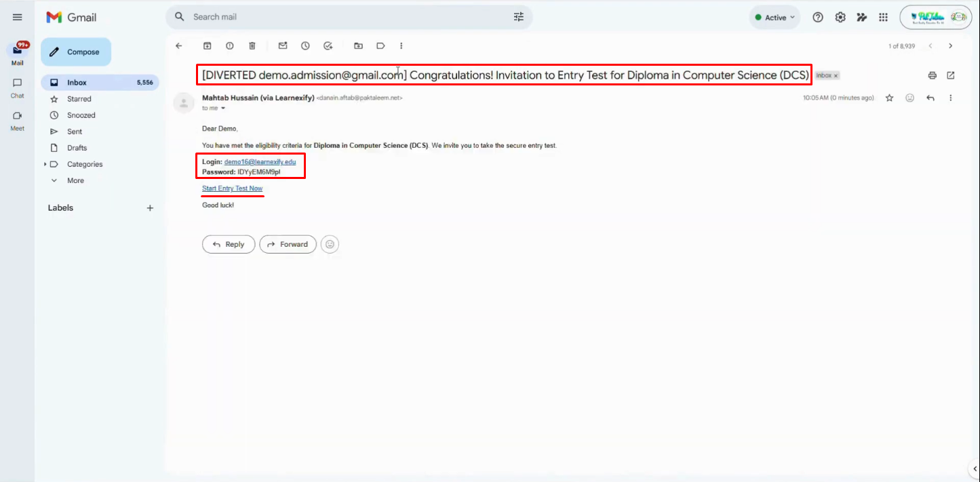Reply using arrow icon beside timestamp

coord(930,98)
